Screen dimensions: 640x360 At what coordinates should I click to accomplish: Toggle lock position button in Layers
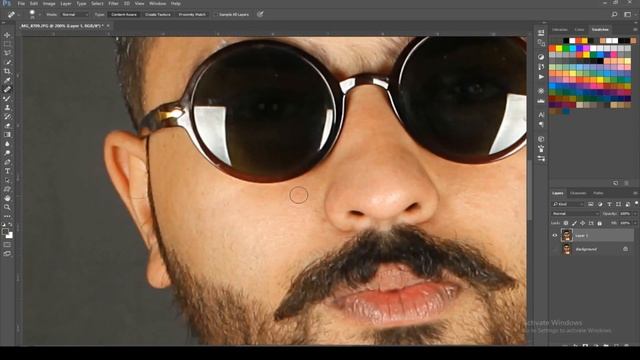pyautogui.click(x=582, y=223)
